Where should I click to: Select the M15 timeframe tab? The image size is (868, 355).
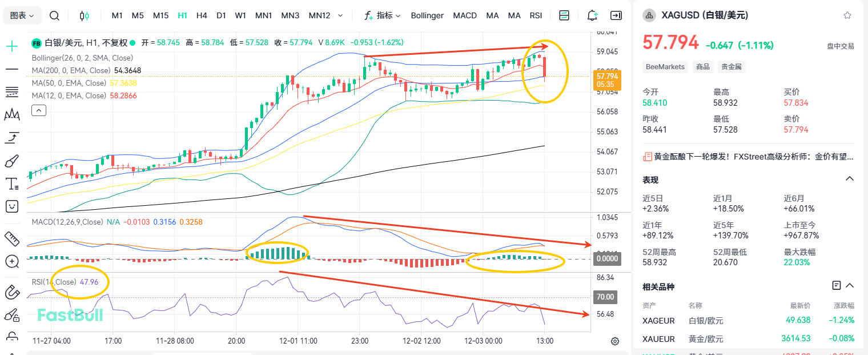(160, 15)
